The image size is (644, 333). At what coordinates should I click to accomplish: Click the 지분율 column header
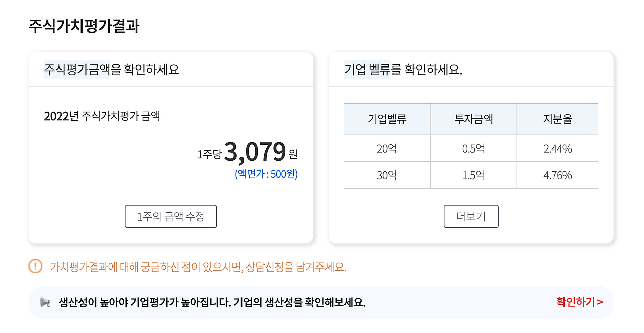tap(557, 118)
